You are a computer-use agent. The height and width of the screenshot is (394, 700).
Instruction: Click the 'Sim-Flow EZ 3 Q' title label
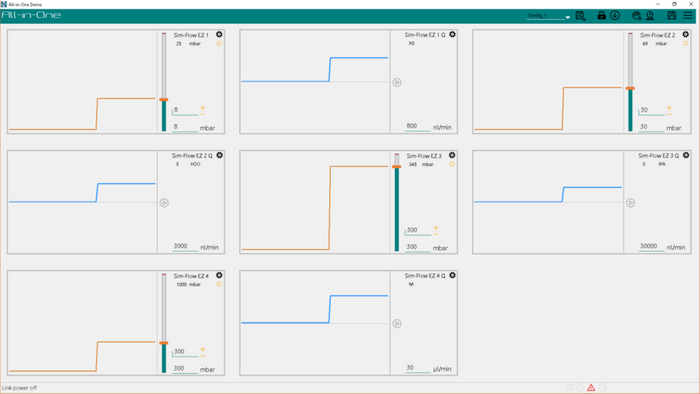click(658, 156)
